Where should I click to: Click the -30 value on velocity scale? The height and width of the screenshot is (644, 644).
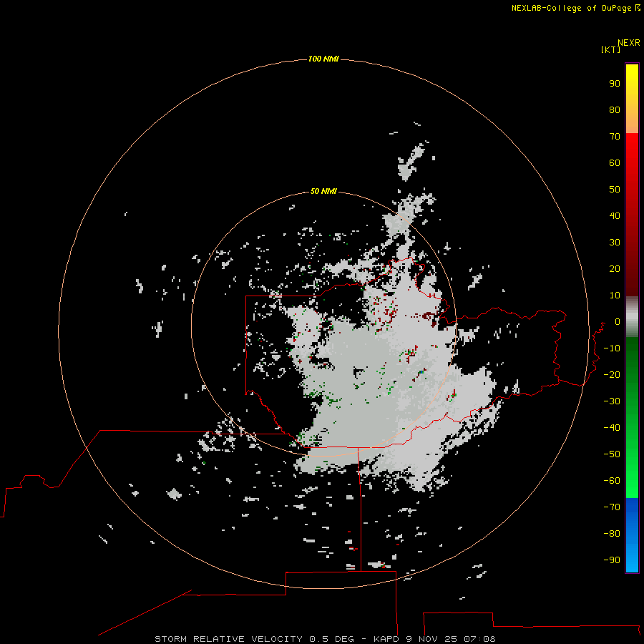coord(612,401)
